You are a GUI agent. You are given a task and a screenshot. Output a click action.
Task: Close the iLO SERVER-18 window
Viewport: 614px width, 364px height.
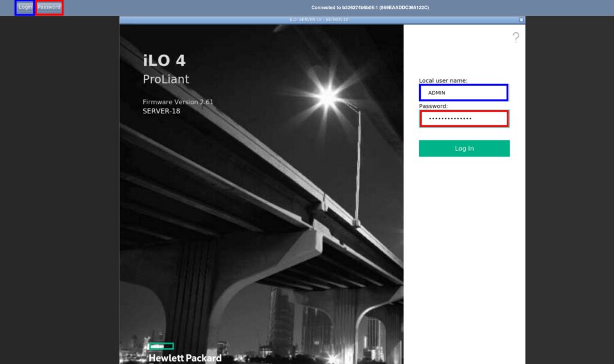tap(521, 20)
